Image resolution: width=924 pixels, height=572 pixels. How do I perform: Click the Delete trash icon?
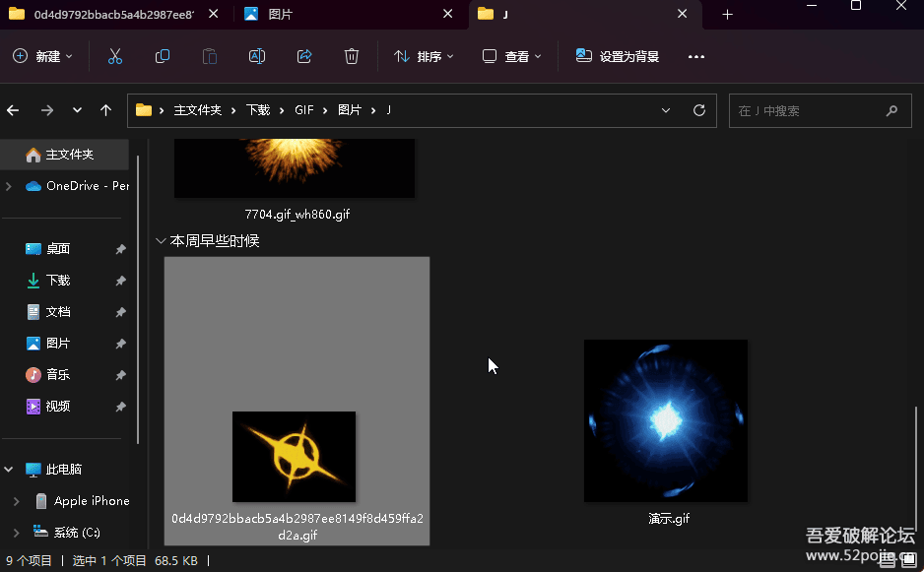352,56
